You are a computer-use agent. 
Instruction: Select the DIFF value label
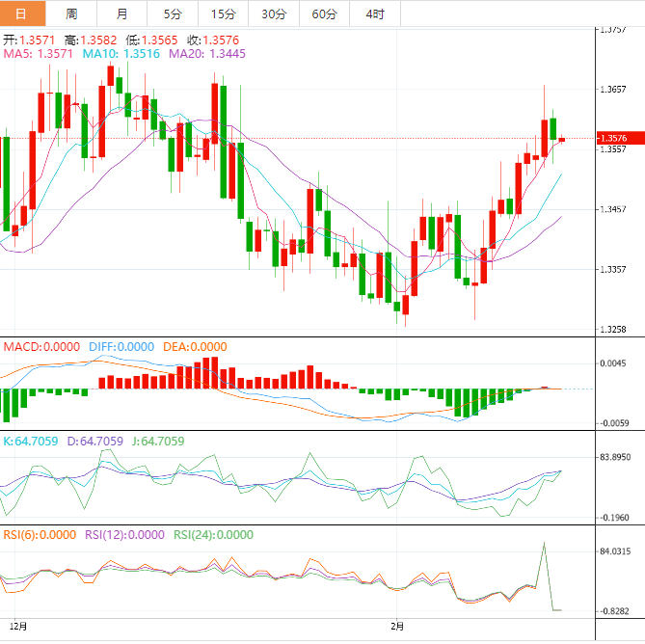(121, 347)
